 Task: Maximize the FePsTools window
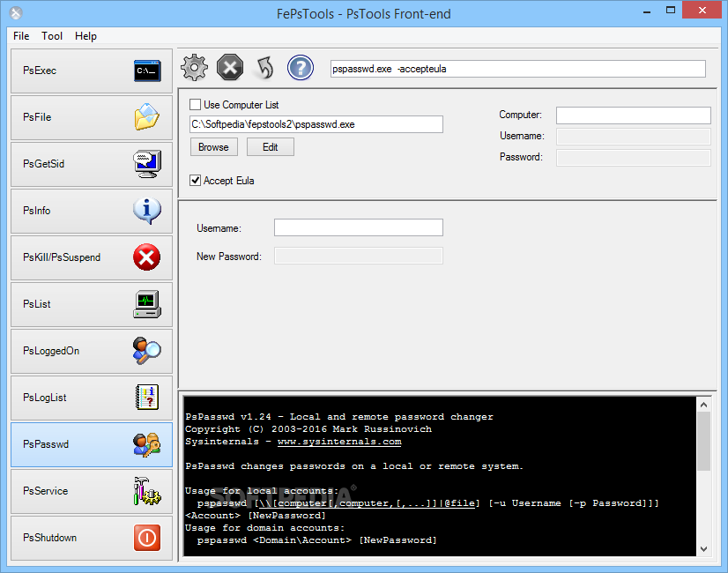click(671, 10)
